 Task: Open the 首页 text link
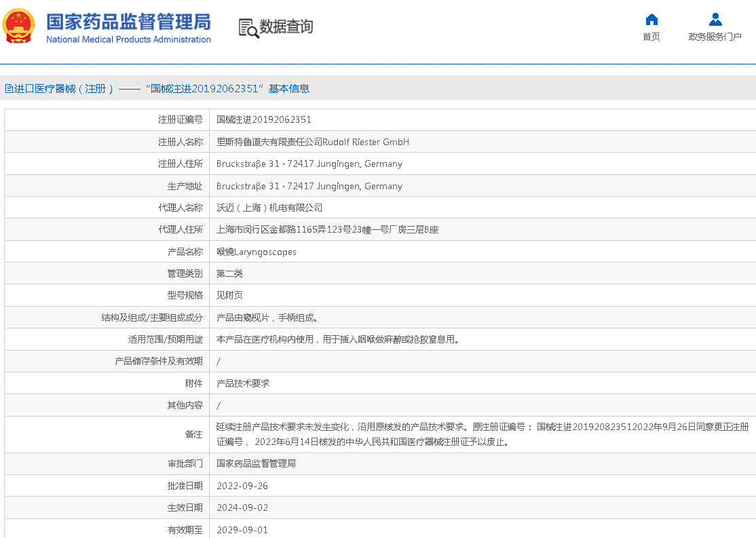point(651,37)
